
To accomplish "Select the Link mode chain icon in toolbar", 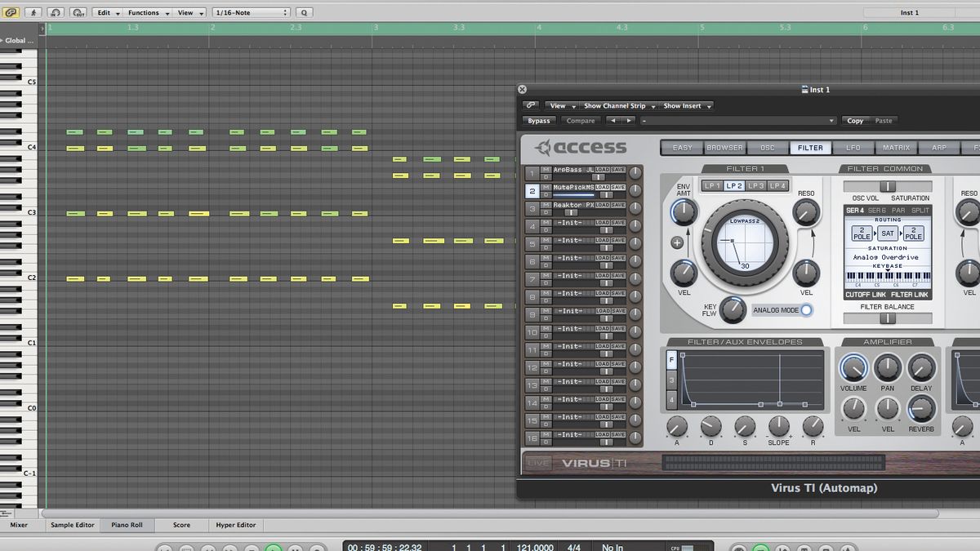I will coord(10,12).
